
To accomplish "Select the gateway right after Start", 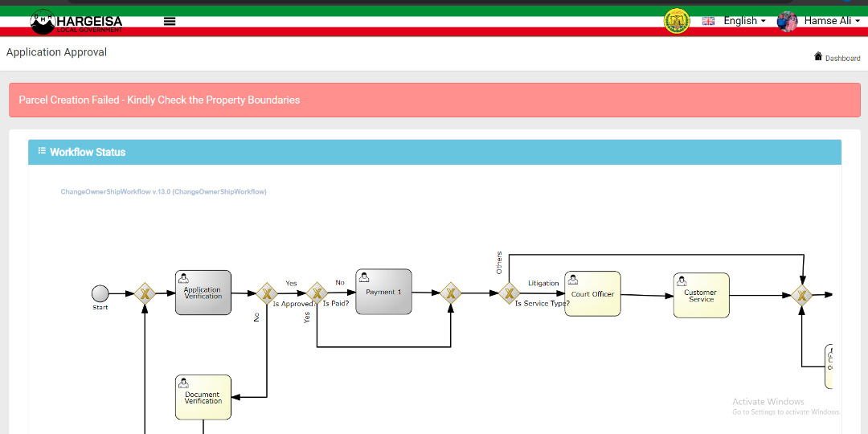I will coord(145,294).
